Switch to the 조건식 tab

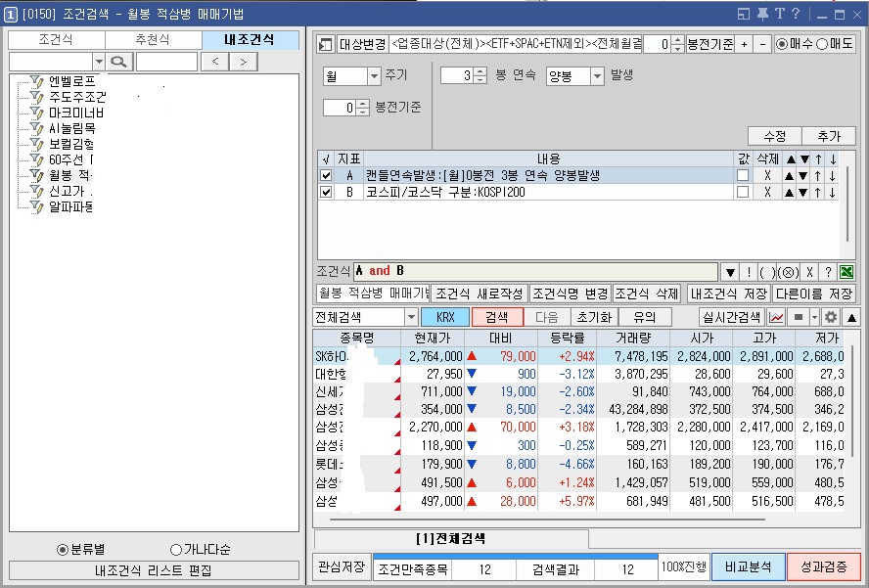pos(56,40)
